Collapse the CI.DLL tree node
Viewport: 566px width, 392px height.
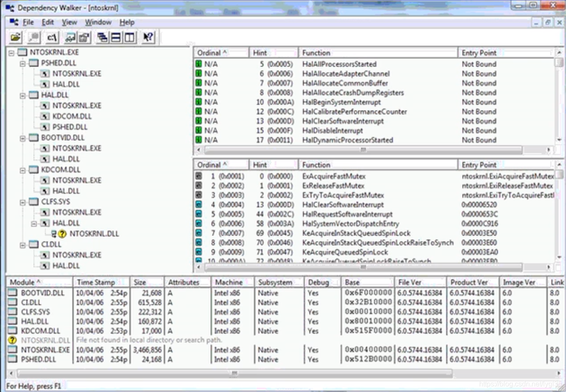tap(23, 245)
